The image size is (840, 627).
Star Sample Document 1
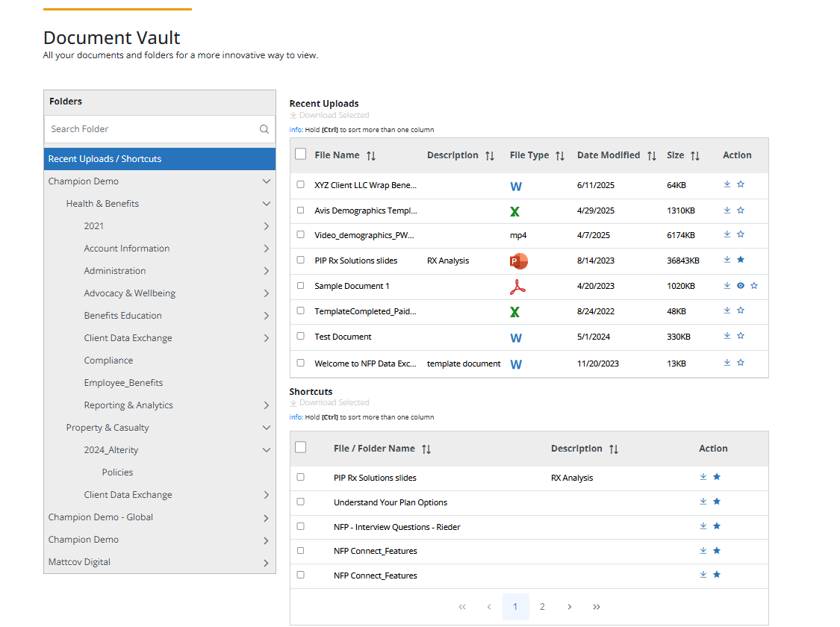point(754,285)
